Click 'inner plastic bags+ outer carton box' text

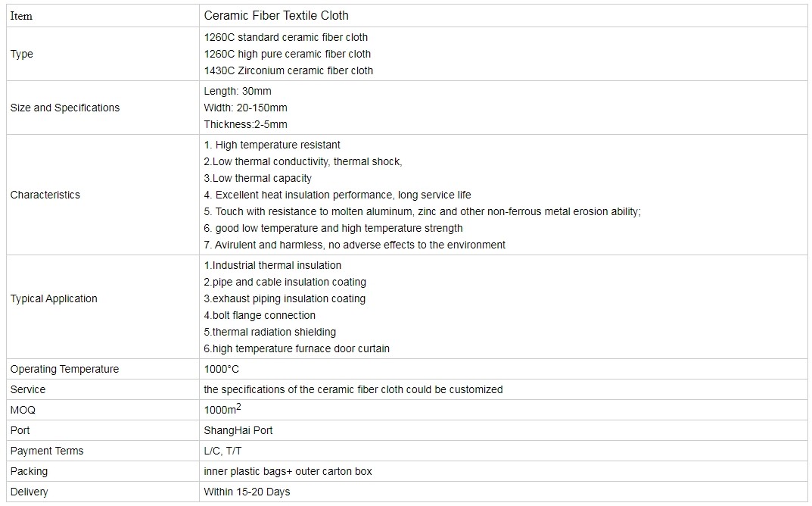click(288, 471)
